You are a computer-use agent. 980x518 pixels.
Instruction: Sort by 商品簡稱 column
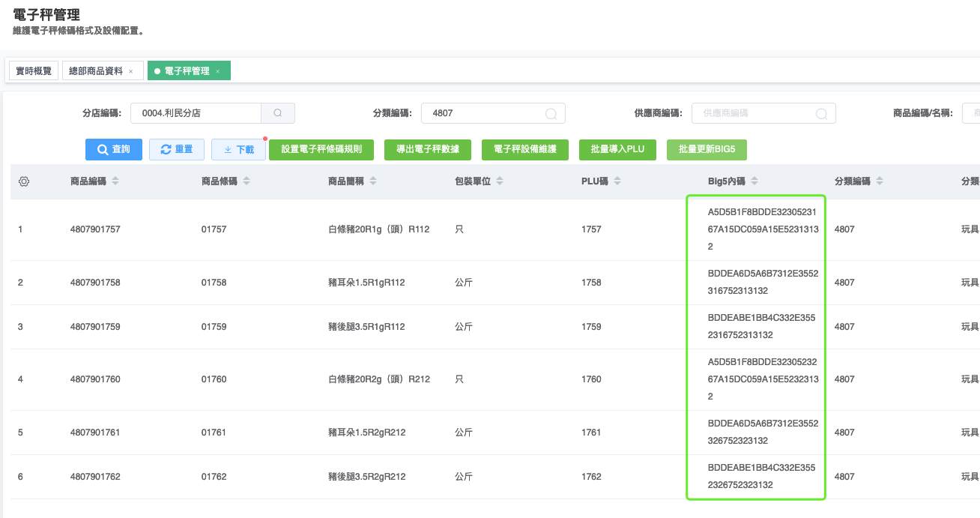pos(373,181)
